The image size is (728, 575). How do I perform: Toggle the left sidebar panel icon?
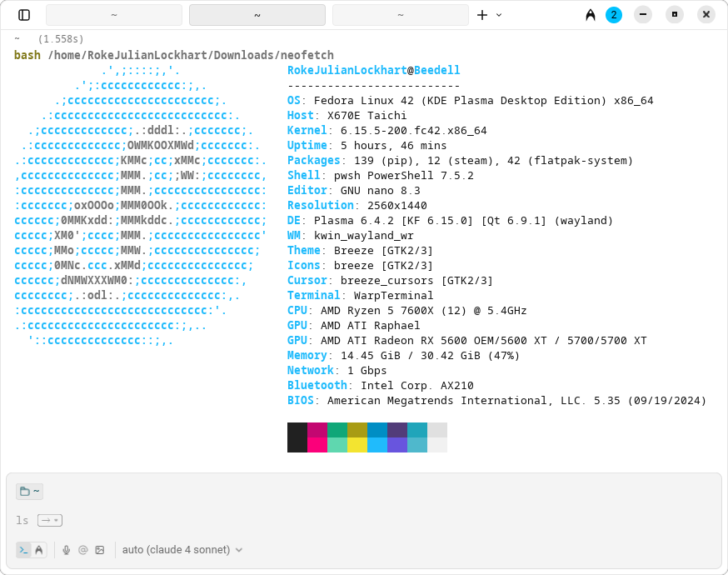click(24, 15)
